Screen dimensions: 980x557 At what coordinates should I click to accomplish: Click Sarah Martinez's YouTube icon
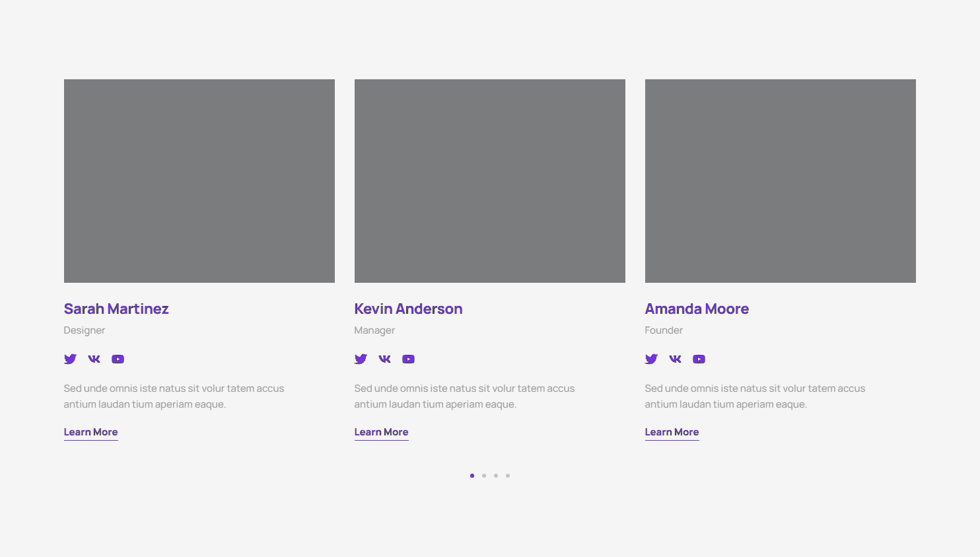118,359
